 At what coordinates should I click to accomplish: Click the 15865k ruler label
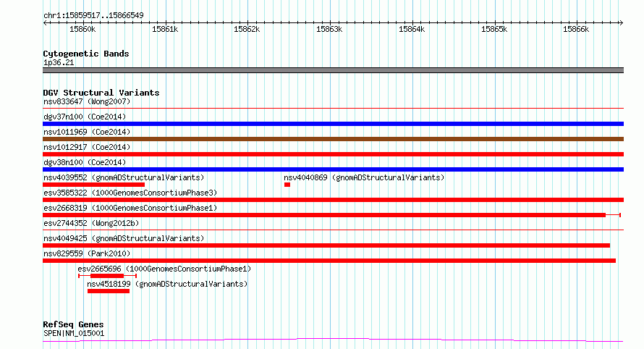tap(494, 29)
